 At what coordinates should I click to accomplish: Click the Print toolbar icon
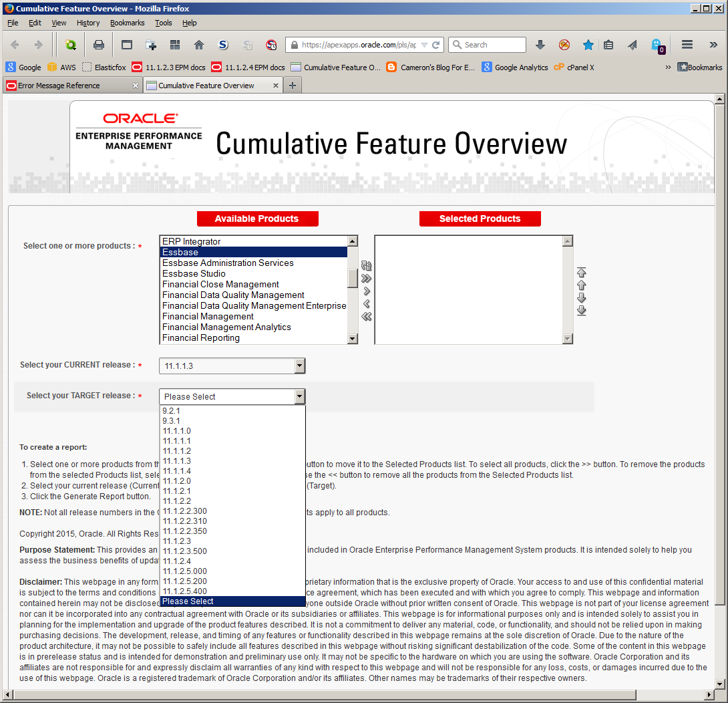(x=98, y=45)
